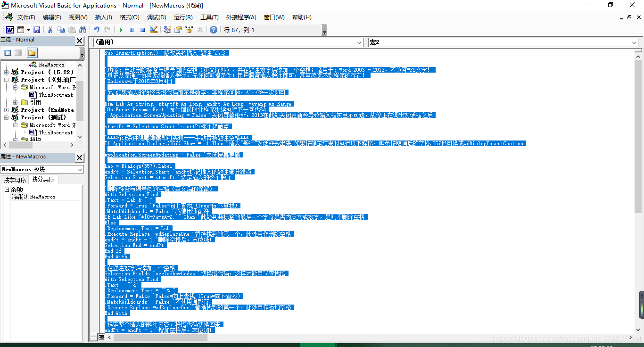Toggle Design Mode with the ruler icon
Screen dimensions: 644x347
tap(154, 30)
